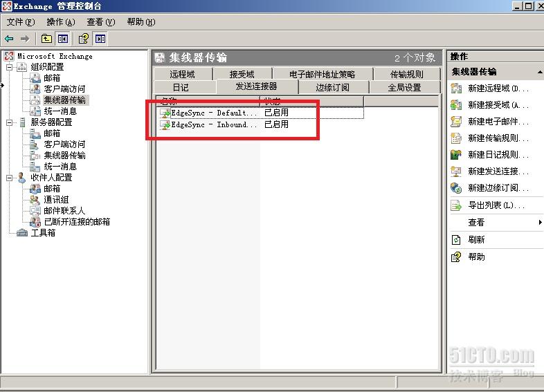The height and width of the screenshot is (392, 544).
Task: Select the EdgeSync - Inbound row name
Action: click(214, 124)
